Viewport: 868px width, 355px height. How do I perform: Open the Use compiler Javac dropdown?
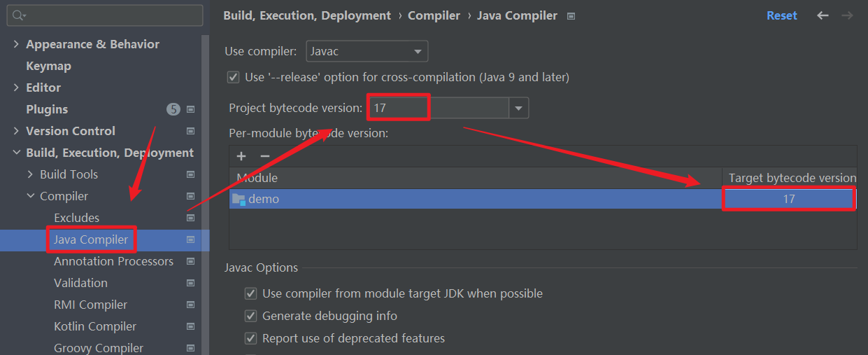point(367,51)
